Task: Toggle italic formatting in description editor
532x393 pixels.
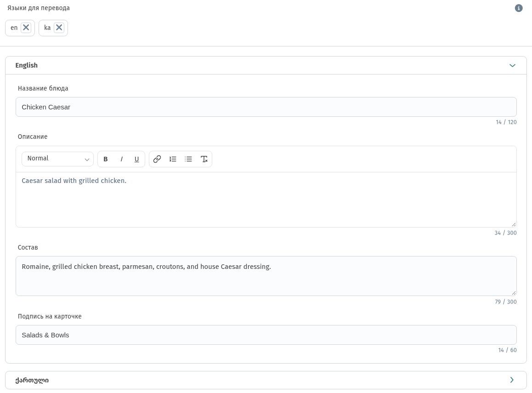Action: pos(121,159)
